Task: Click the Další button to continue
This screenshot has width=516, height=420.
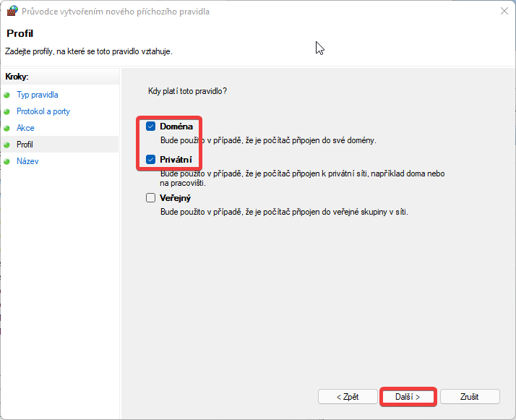Action: pyautogui.click(x=408, y=397)
